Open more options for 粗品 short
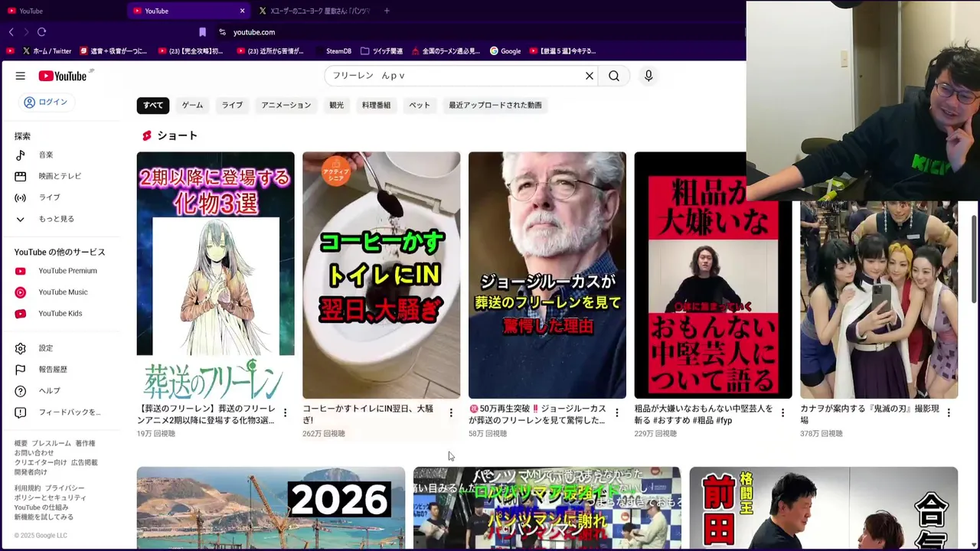This screenshot has width=980, height=551. click(782, 413)
